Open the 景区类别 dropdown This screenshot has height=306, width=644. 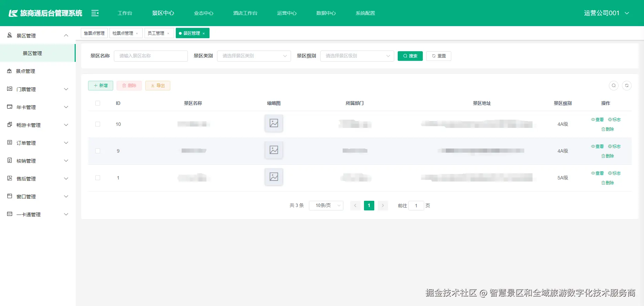point(254,56)
